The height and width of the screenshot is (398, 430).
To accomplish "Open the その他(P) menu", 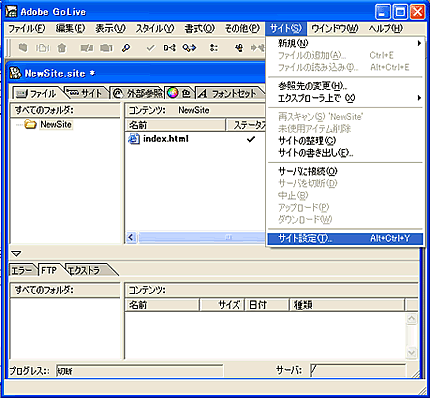I will point(242,29).
